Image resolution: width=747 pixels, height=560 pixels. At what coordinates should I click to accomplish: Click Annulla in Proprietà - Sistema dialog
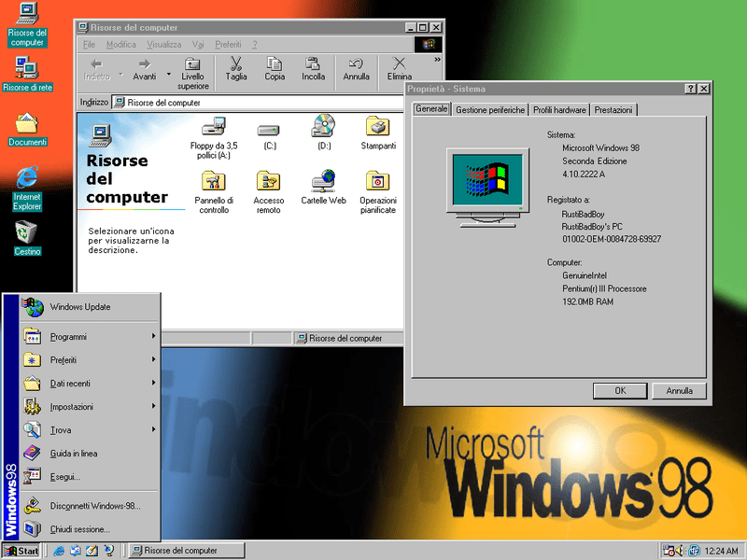[680, 391]
